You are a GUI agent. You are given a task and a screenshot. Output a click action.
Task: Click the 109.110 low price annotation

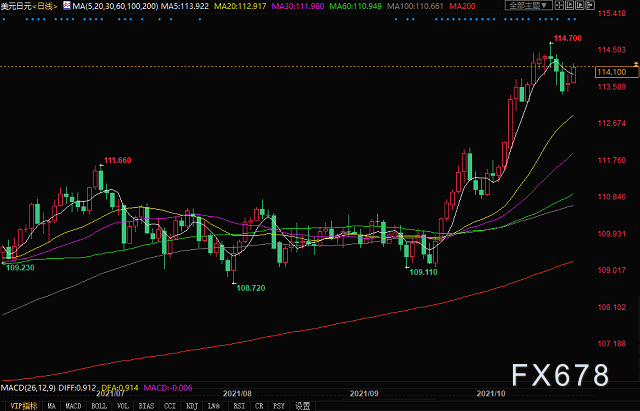[423, 272]
